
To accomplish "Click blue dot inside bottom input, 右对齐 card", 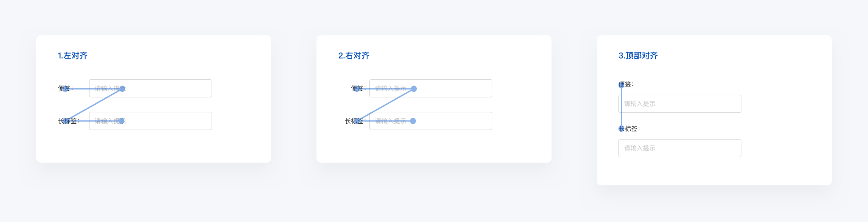I will [413, 121].
